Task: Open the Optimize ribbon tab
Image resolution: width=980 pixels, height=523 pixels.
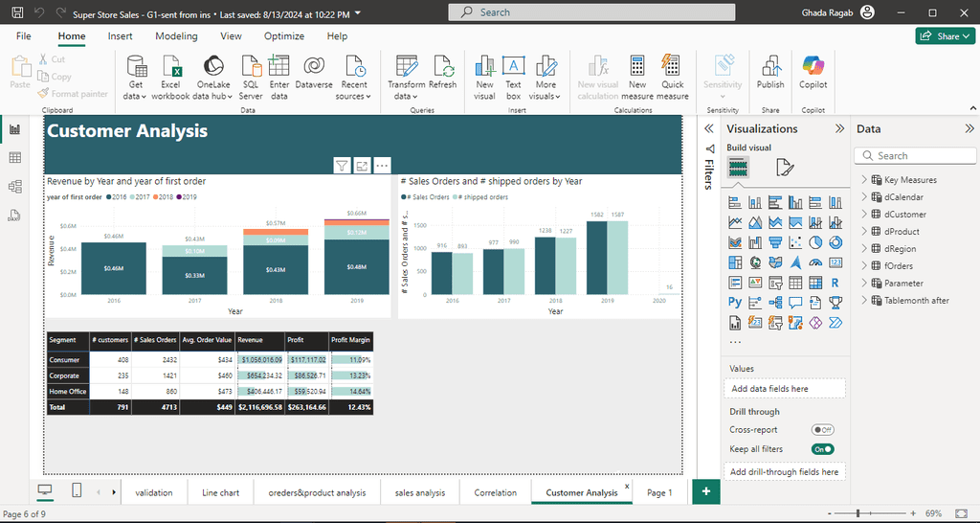Action: click(284, 36)
